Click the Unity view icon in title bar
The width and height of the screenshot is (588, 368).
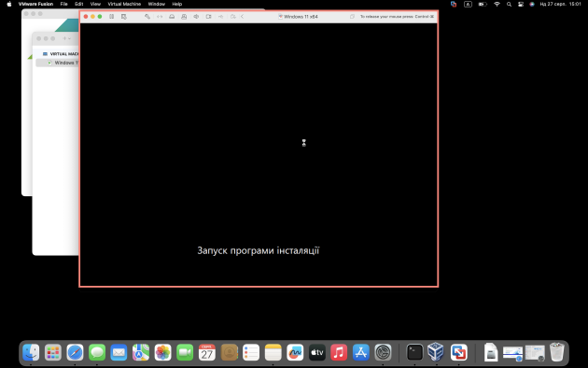(x=352, y=17)
